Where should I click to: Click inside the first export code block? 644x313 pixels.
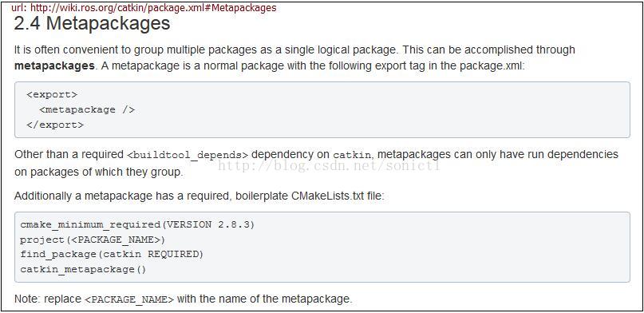(322, 109)
